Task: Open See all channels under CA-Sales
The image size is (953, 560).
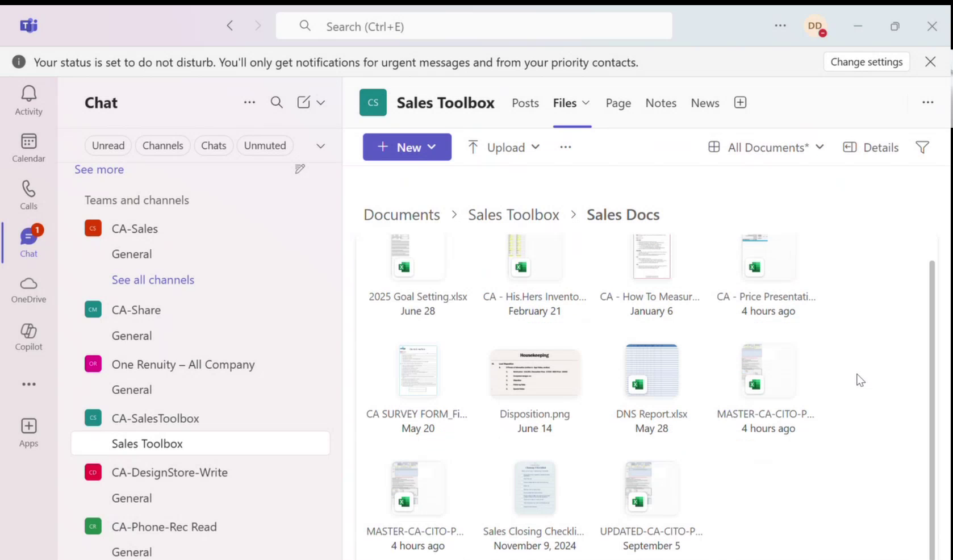Action: [x=152, y=279]
